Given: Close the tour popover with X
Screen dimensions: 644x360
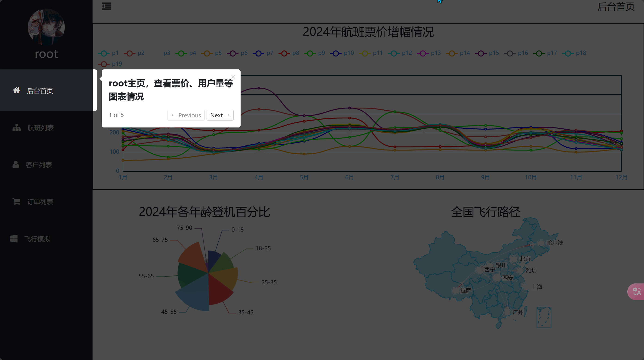Looking at the screenshot, I should click(233, 77).
